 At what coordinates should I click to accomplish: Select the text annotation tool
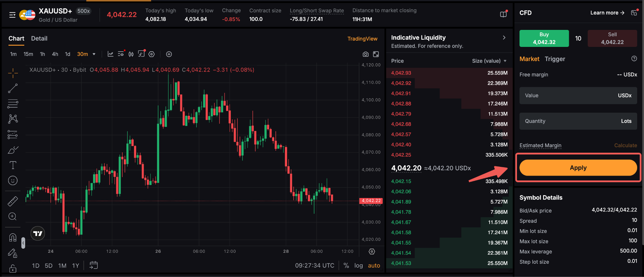(13, 165)
